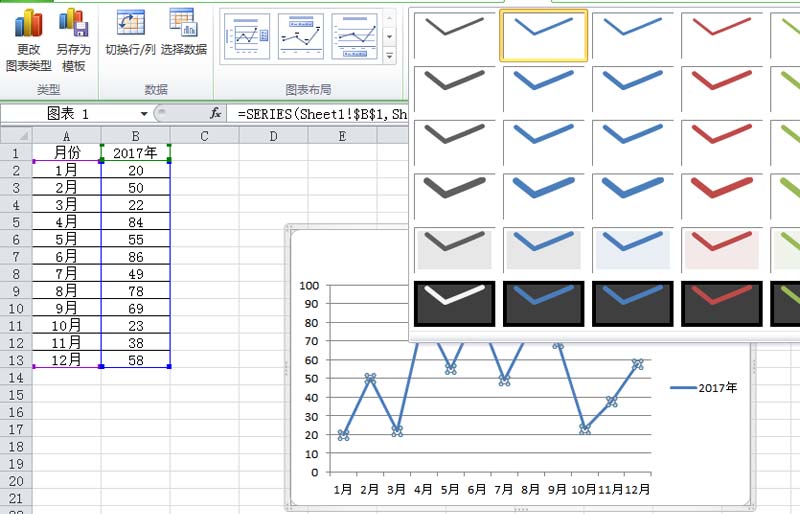Screen dimensions: 800x514
Task: Click the fx insert function icon
Action: point(215,114)
